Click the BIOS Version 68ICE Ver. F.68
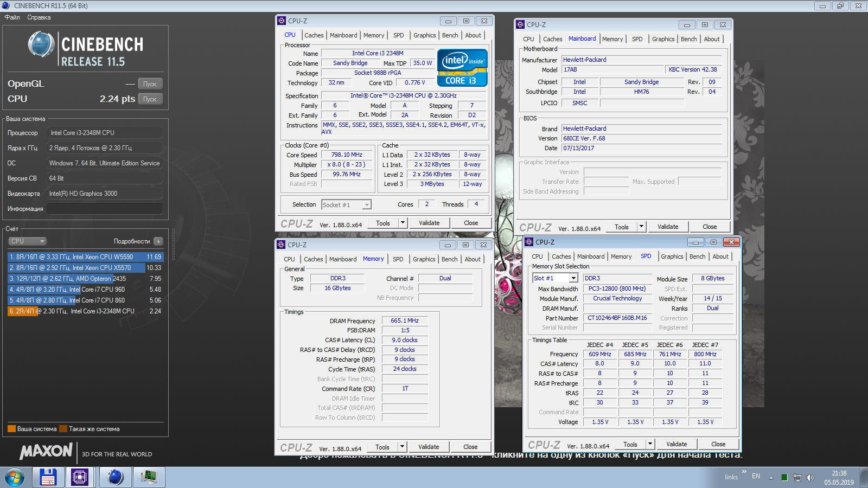The image size is (868, 488). [x=641, y=138]
